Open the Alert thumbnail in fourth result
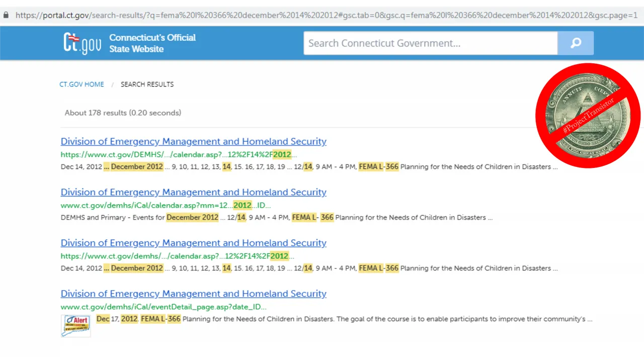Image resolution: width=644 pixels, height=362 pixels. (76, 326)
